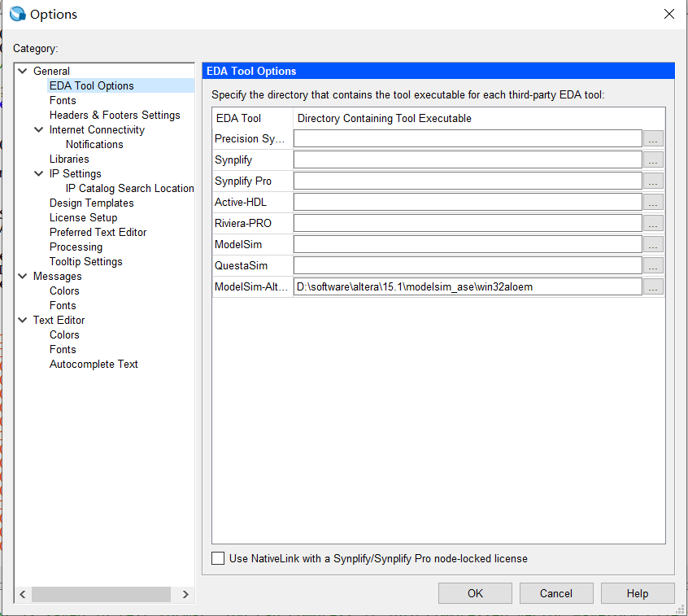Enable NativeLink with a Synplify node-locked license

coord(218,558)
